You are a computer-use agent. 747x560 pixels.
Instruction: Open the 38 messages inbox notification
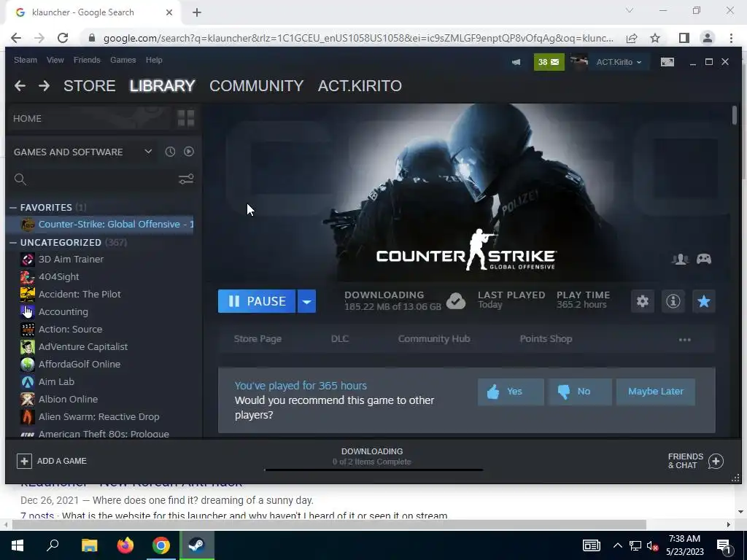coord(549,62)
